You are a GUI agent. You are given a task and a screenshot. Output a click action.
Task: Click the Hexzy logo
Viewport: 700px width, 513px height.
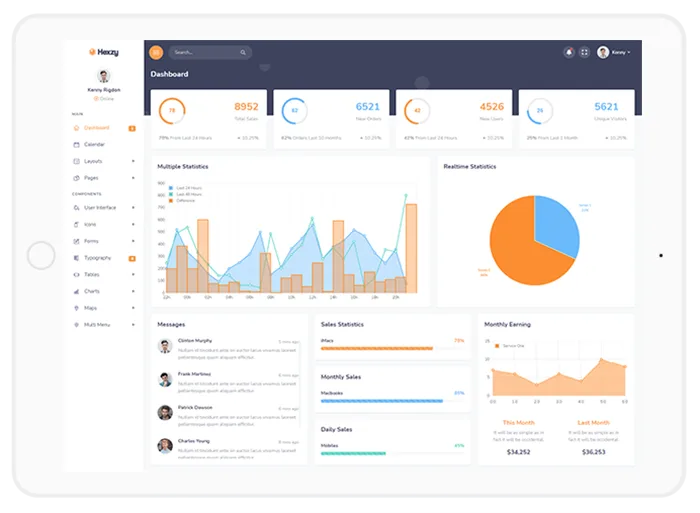click(x=104, y=52)
